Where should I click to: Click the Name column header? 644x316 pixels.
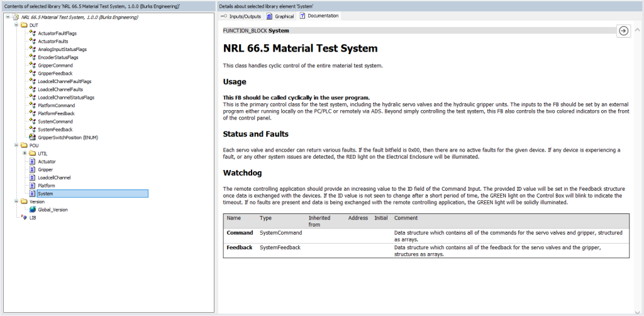pos(234,218)
